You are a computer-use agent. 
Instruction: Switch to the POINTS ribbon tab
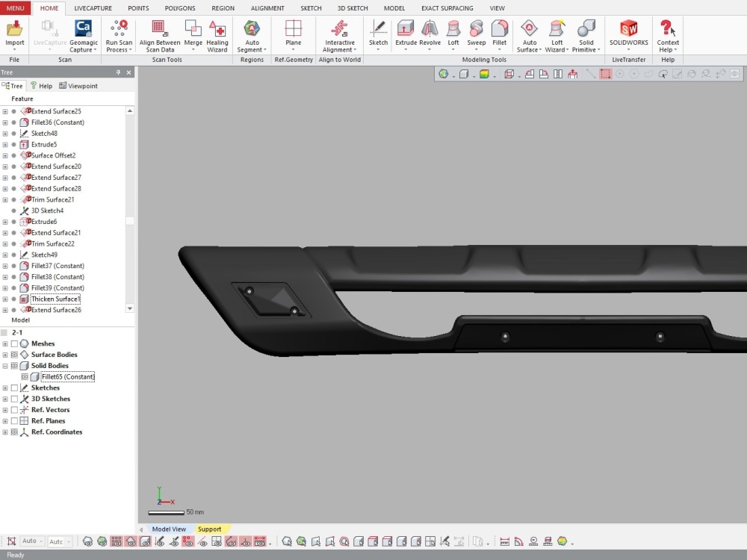138,8
